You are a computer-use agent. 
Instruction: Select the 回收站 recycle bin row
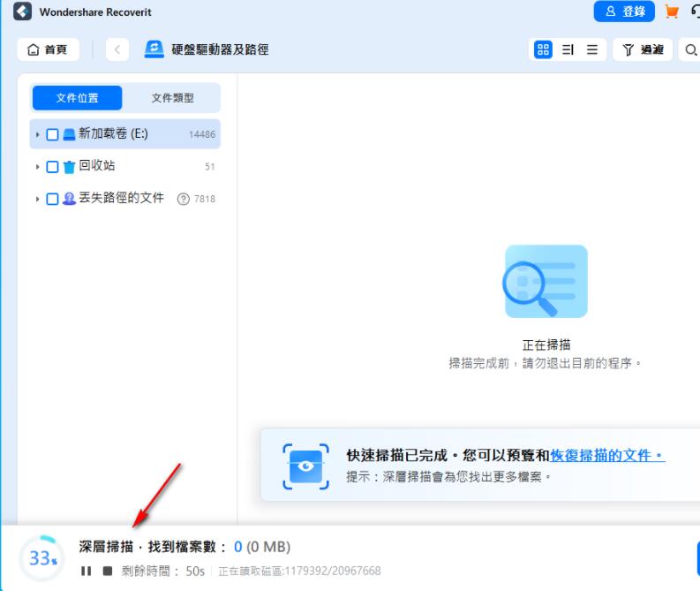tap(125, 166)
